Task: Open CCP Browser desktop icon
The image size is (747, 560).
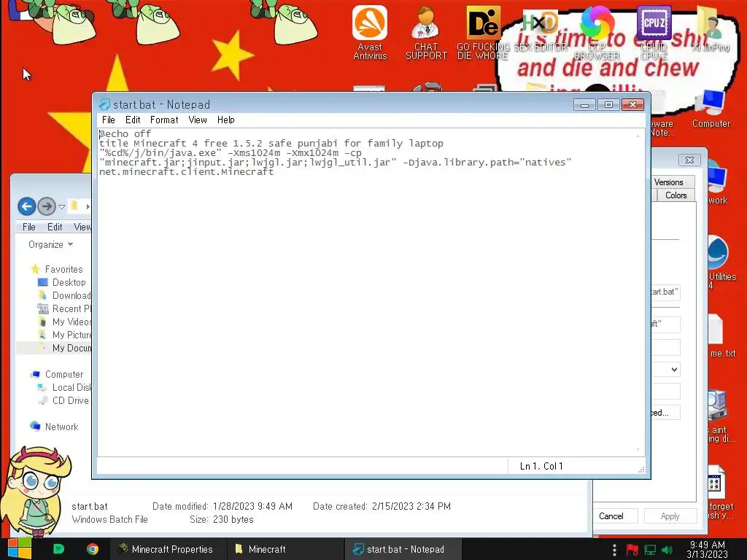Action: [597, 32]
